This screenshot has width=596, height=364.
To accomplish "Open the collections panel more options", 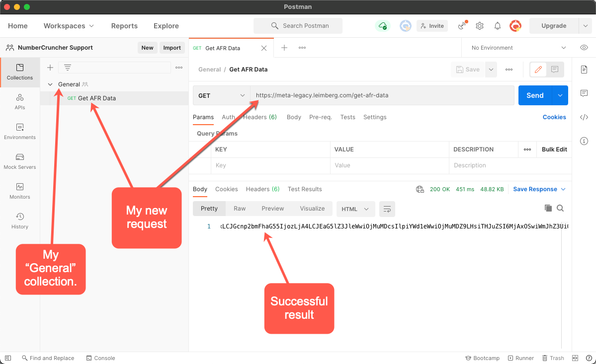I will (179, 68).
